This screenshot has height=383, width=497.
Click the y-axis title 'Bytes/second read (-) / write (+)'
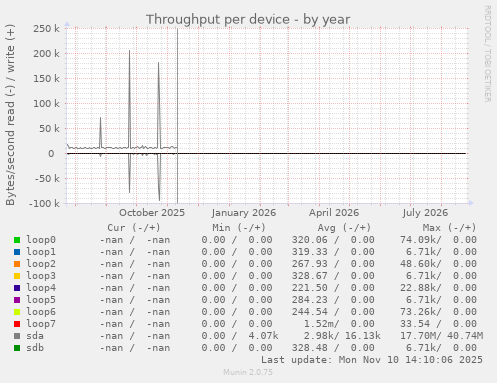click(10, 115)
